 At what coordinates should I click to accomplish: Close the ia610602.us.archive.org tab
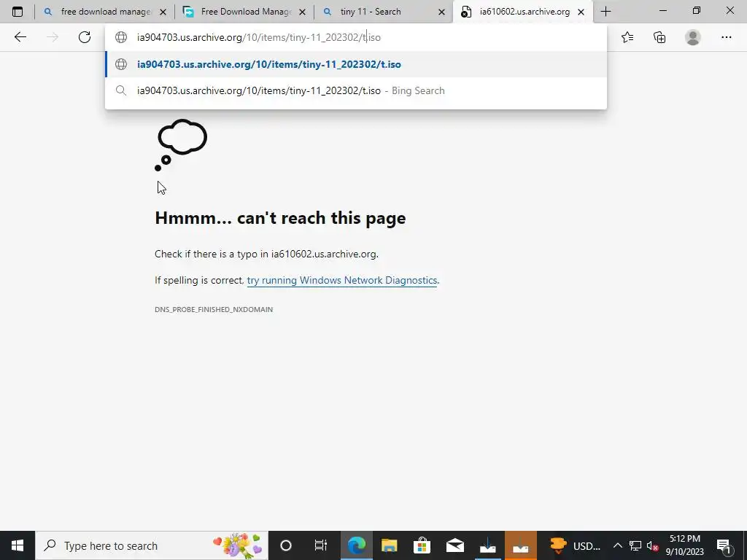point(581,12)
